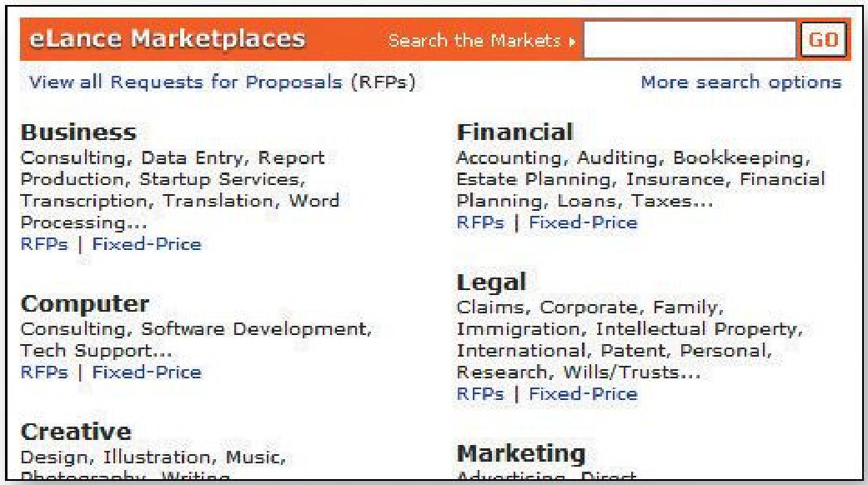Open the Financial category heading

pyautogui.click(x=514, y=132)
